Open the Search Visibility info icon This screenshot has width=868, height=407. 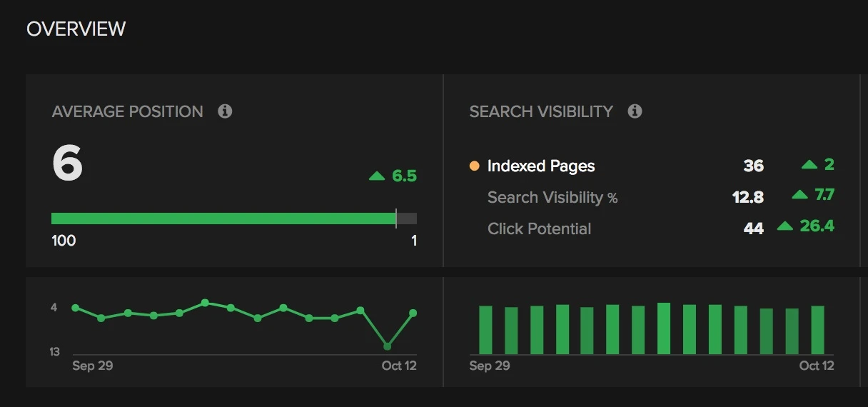[x=635, y=111]
